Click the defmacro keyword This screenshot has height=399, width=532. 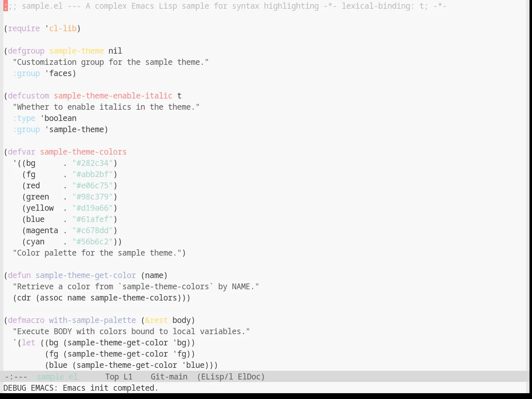[x=26, y=320]
